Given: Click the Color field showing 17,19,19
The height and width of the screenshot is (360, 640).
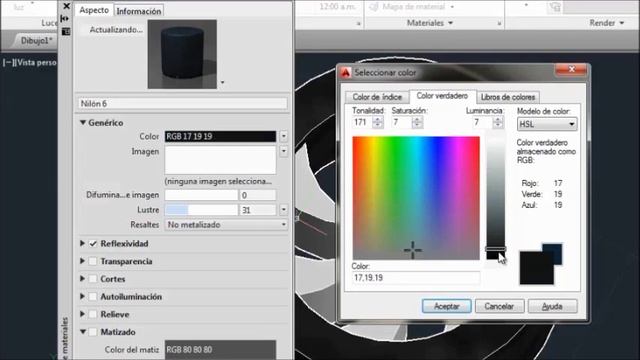Looking at the screenshot, I should point(416,278).
